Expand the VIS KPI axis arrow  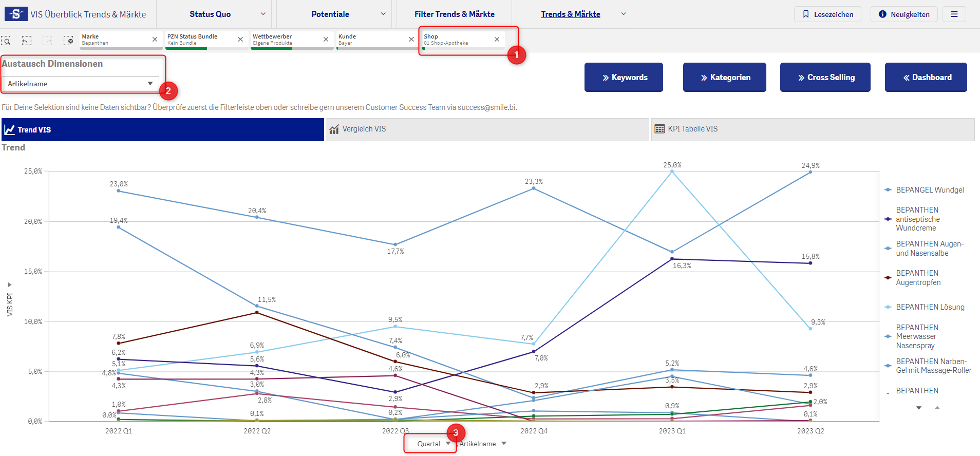click(x=10, y=284)
